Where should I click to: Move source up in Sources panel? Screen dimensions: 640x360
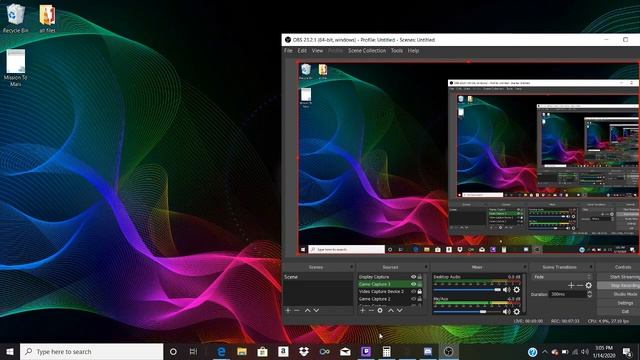pos(391,311)
